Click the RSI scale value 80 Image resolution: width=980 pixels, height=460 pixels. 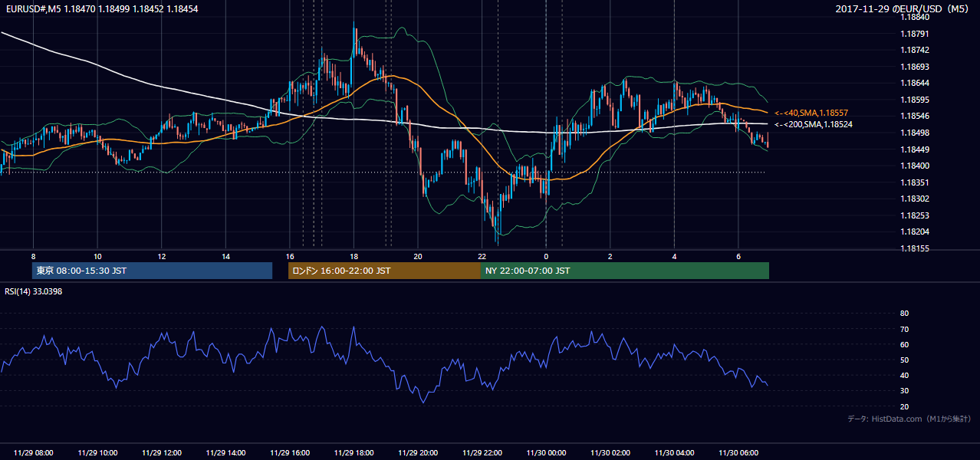904,314
